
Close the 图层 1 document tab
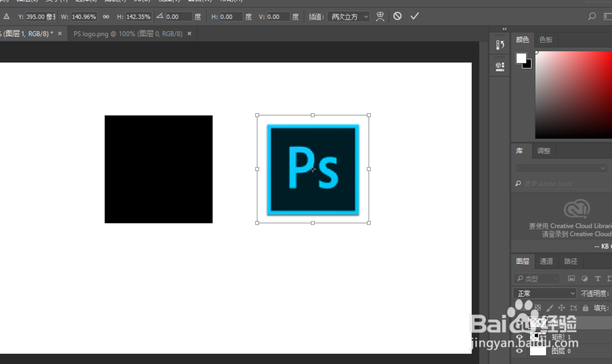(x=60, y=34)
